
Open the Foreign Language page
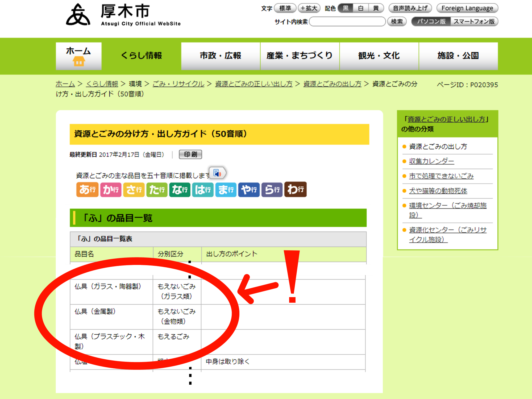click(467, 8)
